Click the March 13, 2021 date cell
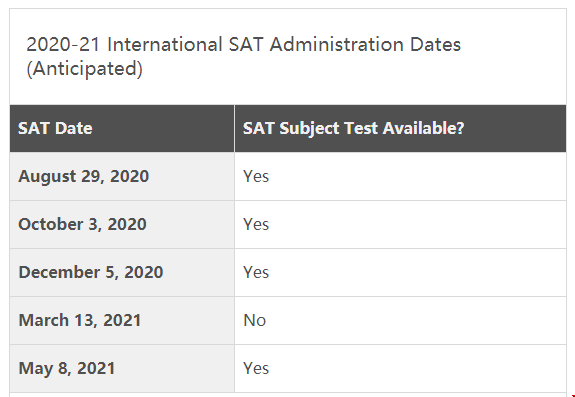 tap(122, 320)
